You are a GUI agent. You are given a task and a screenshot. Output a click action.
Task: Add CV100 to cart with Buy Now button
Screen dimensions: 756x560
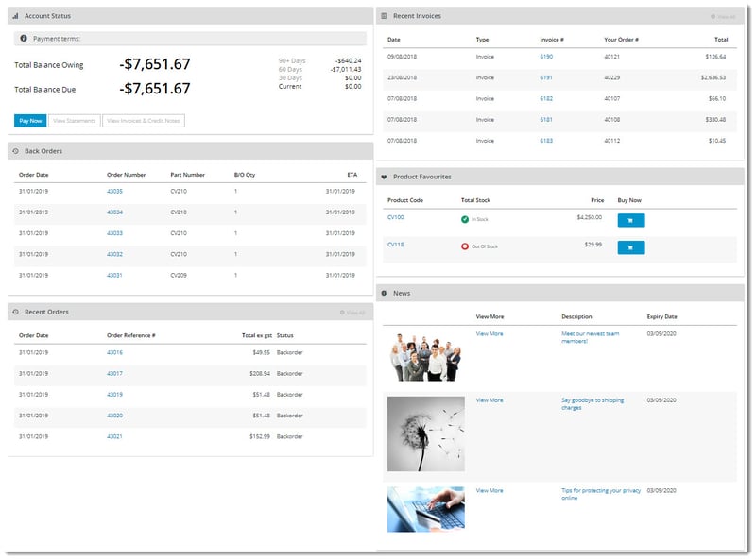click(x=631, y=220)
